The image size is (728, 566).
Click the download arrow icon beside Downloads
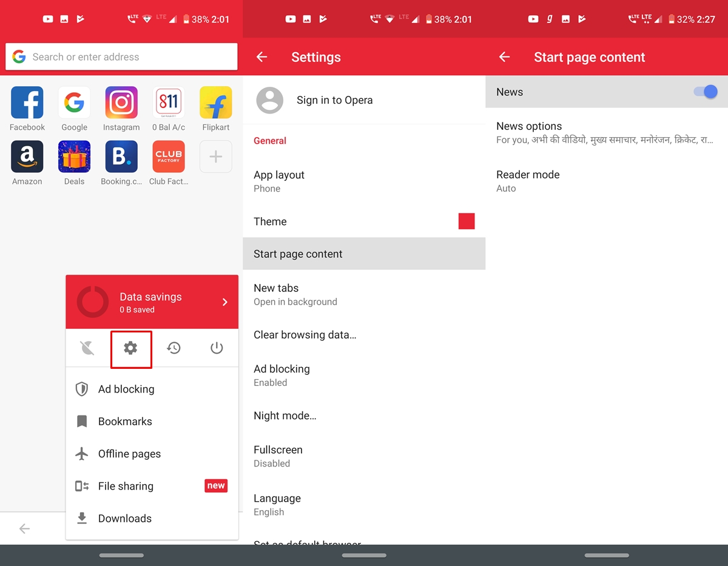pos(82,518)
